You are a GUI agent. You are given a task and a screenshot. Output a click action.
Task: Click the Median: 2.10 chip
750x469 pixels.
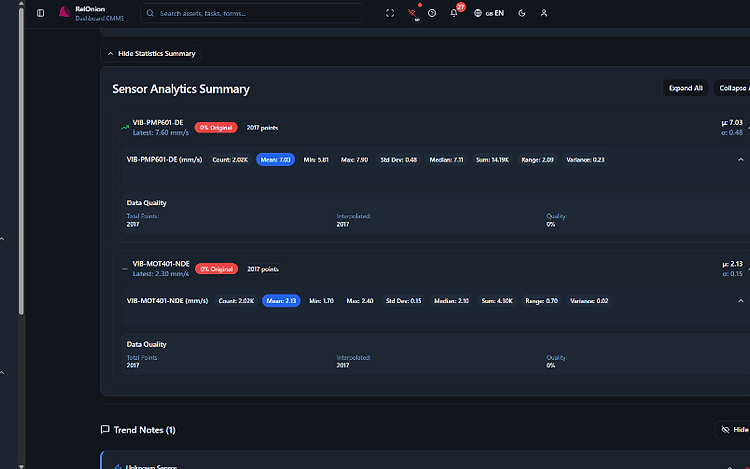(451, 301)
